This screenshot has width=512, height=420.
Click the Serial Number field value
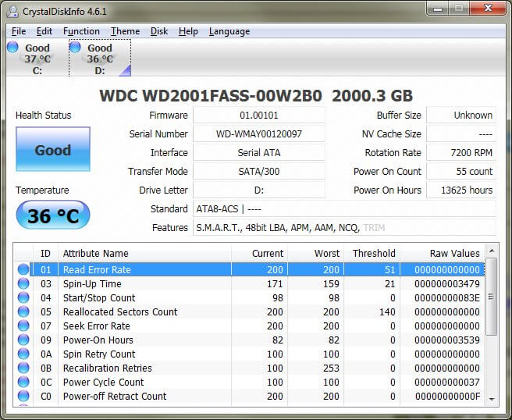(258, 133)
